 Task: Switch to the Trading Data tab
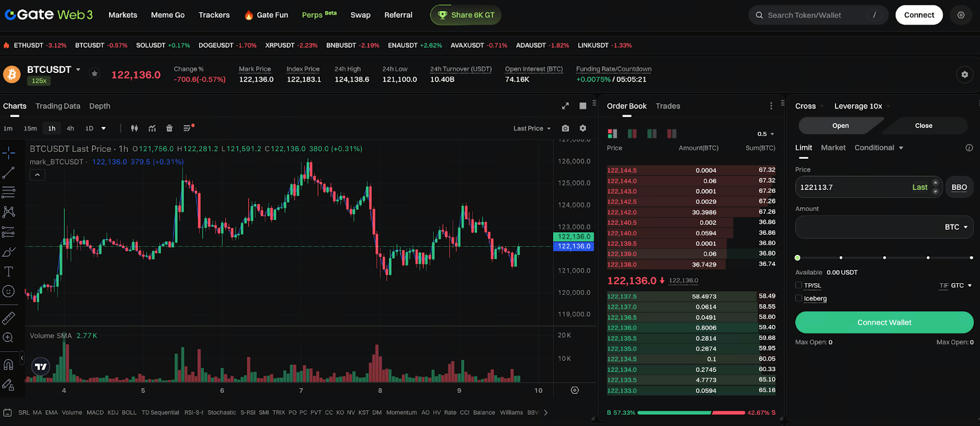pos(58,106)
